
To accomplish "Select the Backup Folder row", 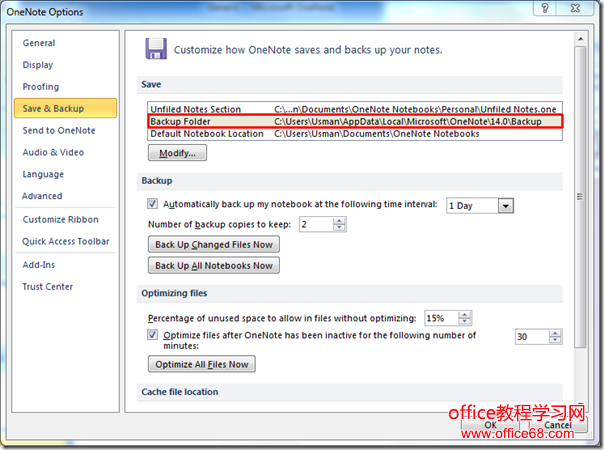I will 354,121.
